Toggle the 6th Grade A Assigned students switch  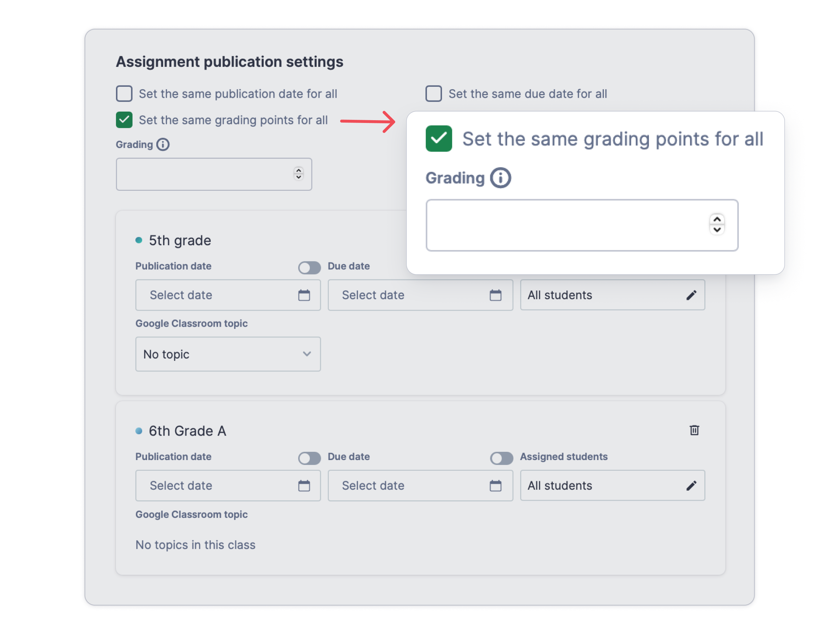click(501, 458)
